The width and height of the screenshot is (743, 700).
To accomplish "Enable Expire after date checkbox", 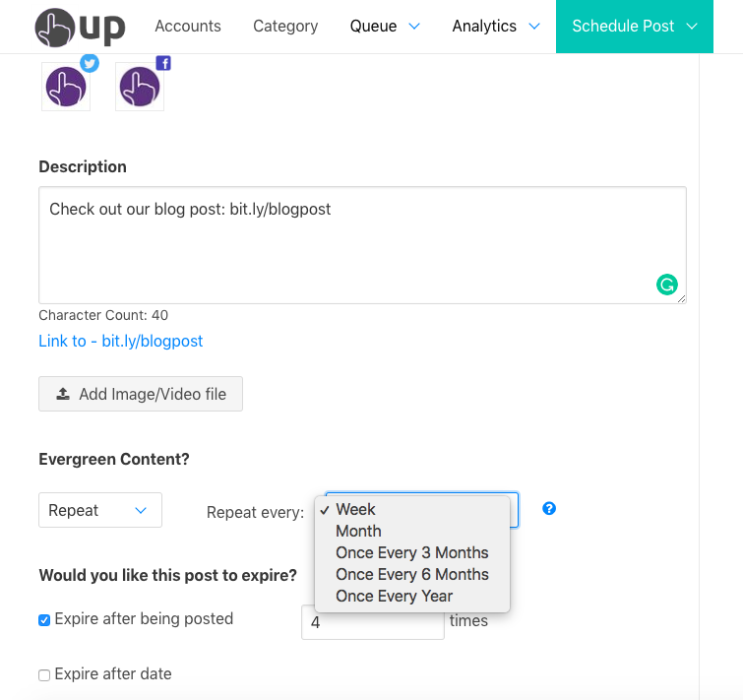I will coord(44,675).
